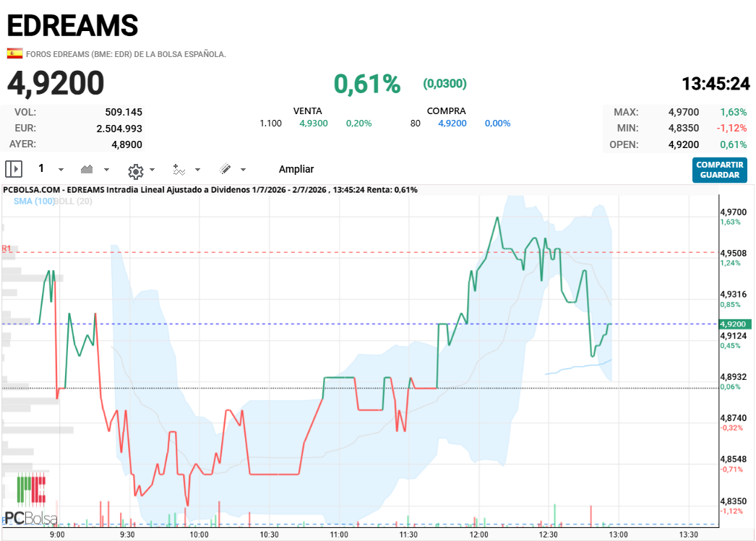The image size is (756, 541).
Task: Click the 4,9200 current price tag
Action: (x=734, y=324)
